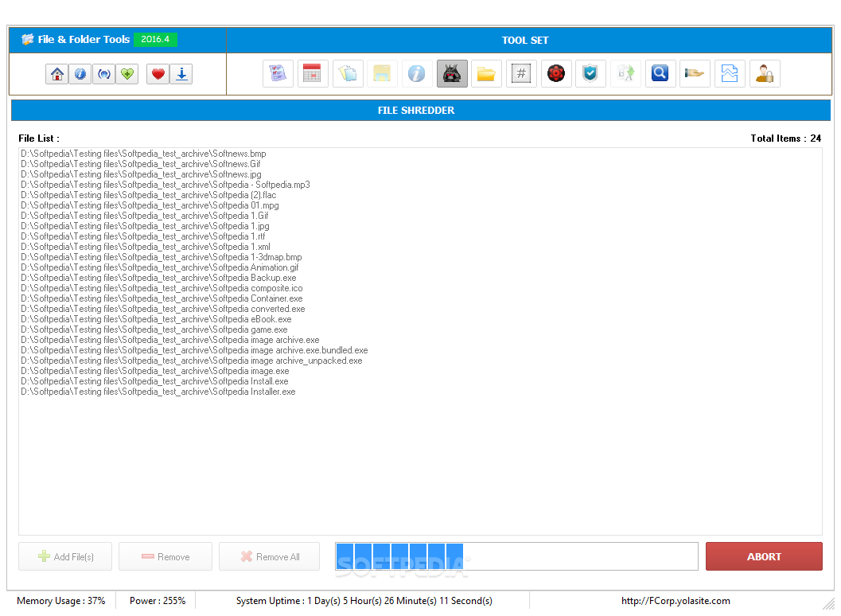This screenshot has width=841, height=616.
Task: Open the yellow folder tool
Action: (486, 73)
